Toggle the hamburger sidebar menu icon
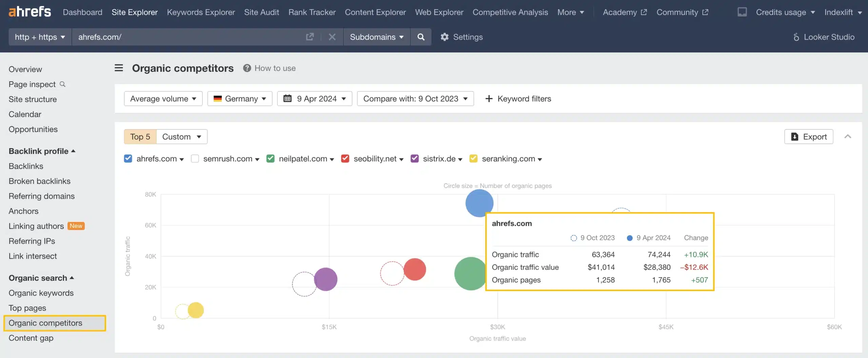The image size is (868, 358). pos(119,68)
